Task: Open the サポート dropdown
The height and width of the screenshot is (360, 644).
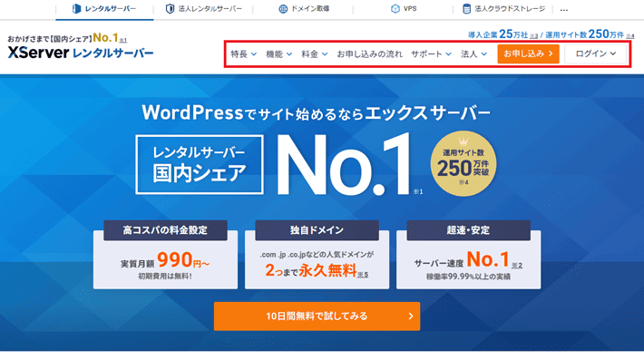Action: coord(431,54)
